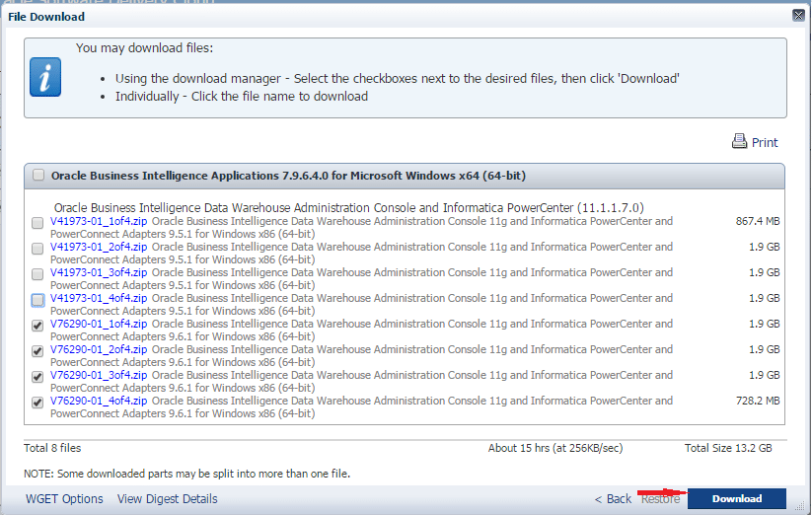
Task: Deselect the V76290-01_2of4.zip checkbox
Action: 37,351
